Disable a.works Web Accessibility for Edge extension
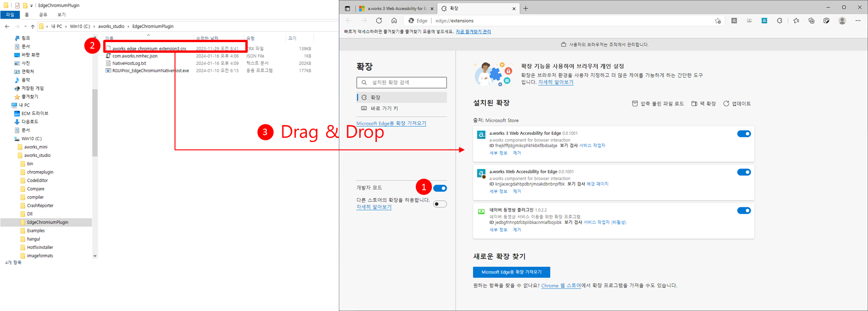Image resolution: width=868 pixels, height=311 pixels. [744, 172]
